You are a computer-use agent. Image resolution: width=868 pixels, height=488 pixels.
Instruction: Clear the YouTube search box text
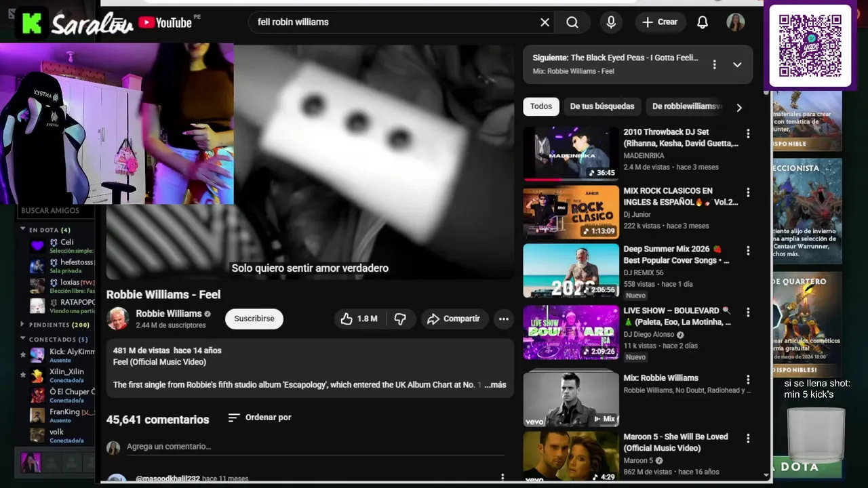(545, 22)
